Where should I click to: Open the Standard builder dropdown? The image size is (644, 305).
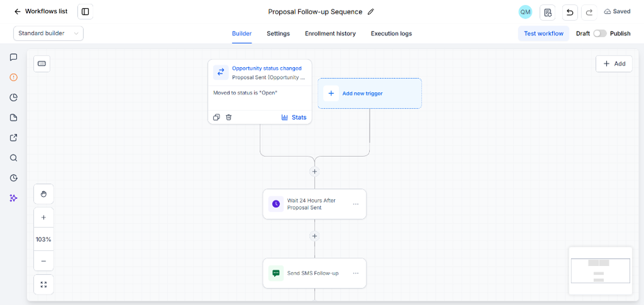pyautogui.click(x=48, y=33)
